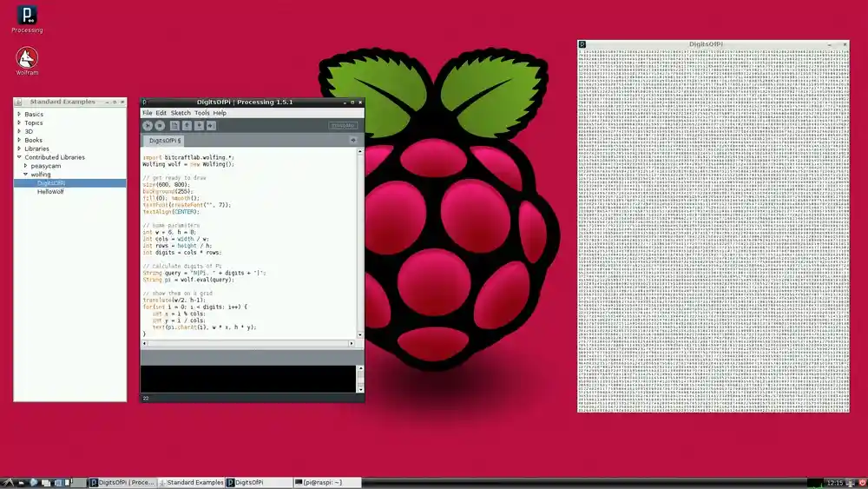
Task: Click the DigitsOfPi output window icon
Action: 582,44
